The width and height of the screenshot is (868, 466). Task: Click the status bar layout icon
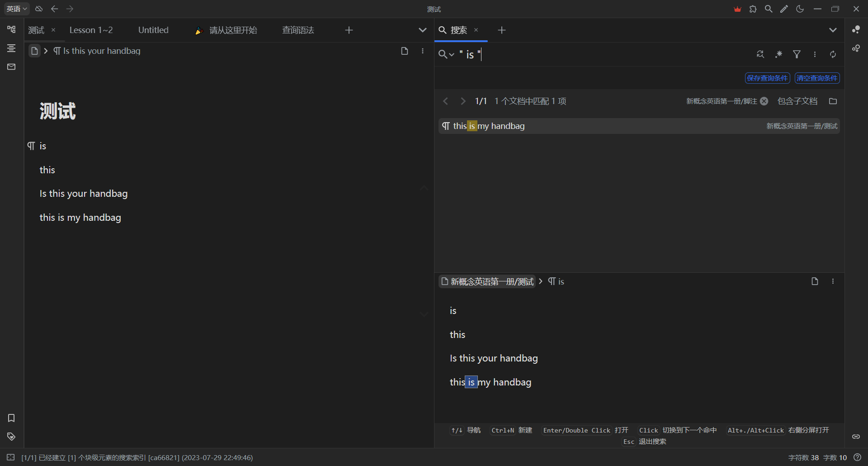tap(10, 457)
